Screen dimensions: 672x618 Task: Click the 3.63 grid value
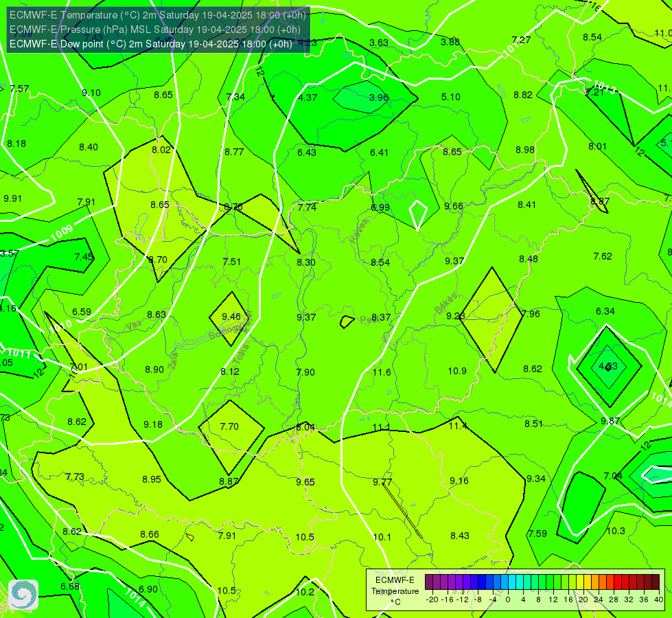point(379,43)
